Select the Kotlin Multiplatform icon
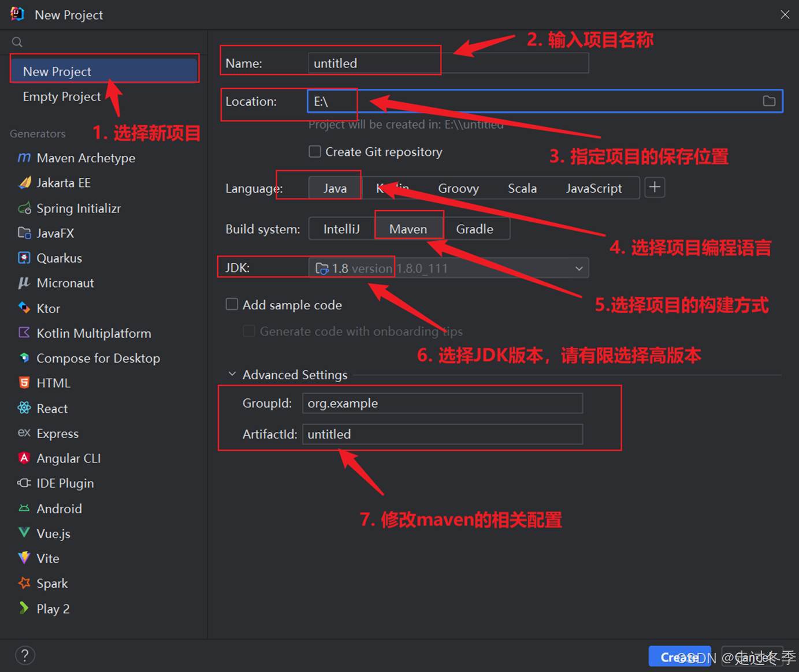Screen dimensions: 799x672 (24, 333)
